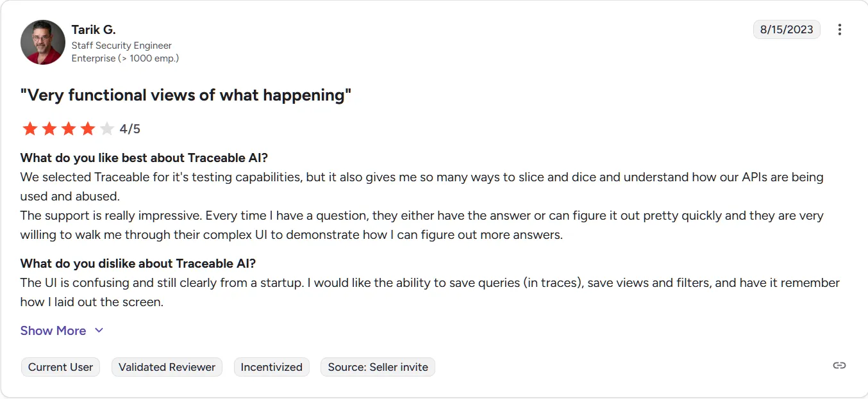This screenshot has height=399, width=868.
Task: Select the Source: Seller invite chip
Action: click(378, 367)
